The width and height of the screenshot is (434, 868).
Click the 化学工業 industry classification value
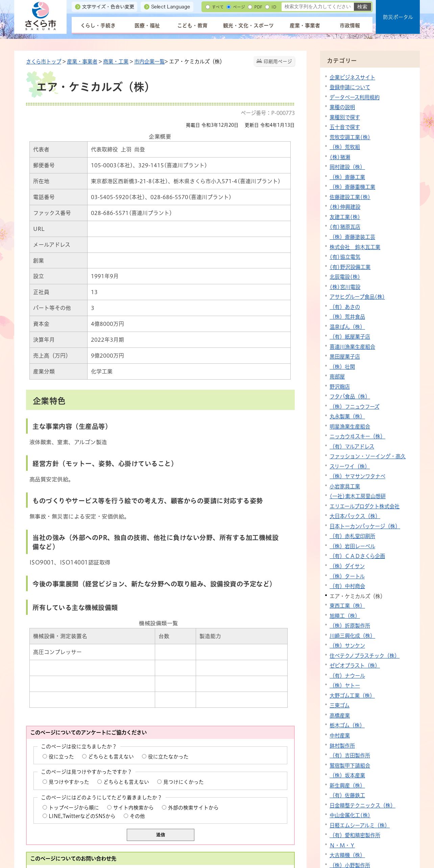coord(102,371)
